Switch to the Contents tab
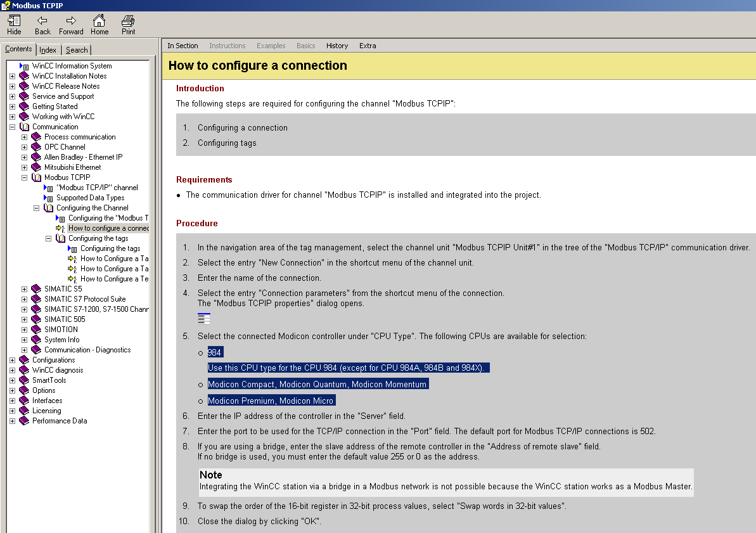This screenshot has height=533, width=756. [x=18, y=49]
